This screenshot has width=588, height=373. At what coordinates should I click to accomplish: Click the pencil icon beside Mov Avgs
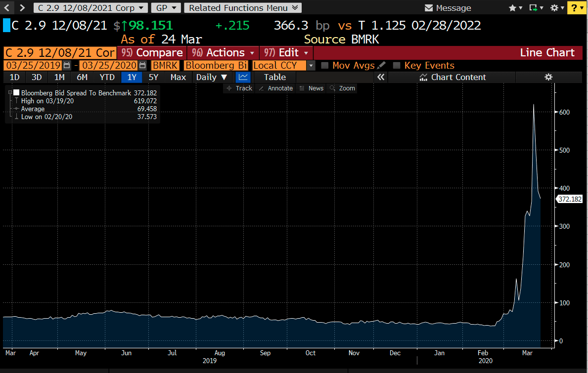pyautogui.click(x=381, y=65)
